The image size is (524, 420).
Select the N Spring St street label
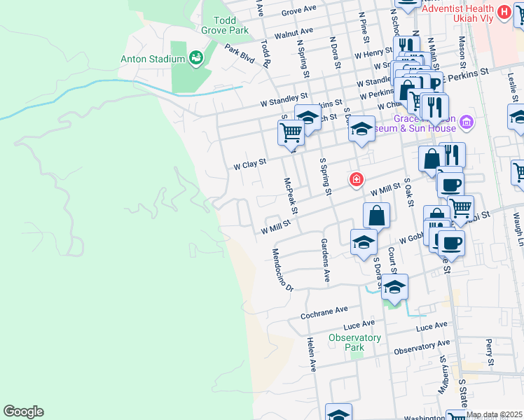303,59
